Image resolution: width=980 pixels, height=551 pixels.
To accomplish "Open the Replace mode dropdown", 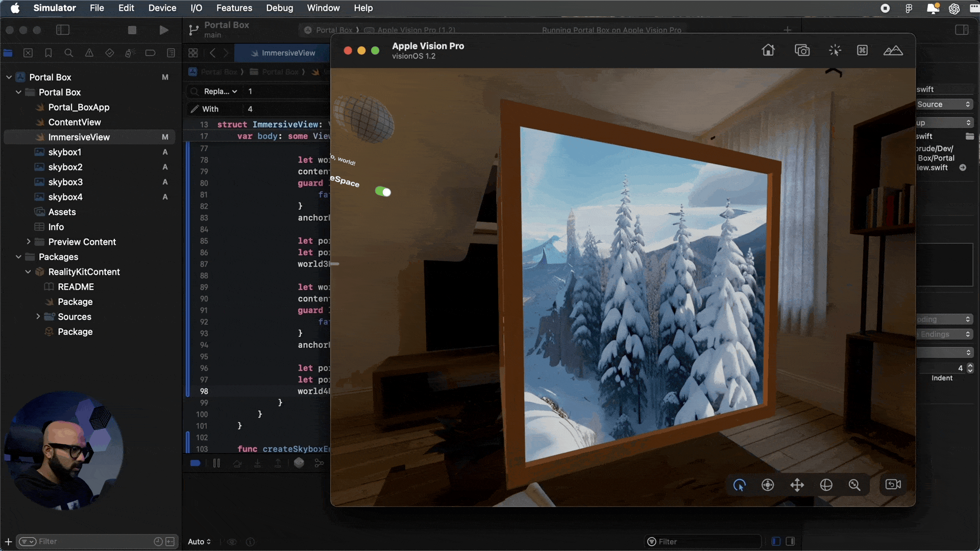I will (220, 91).
